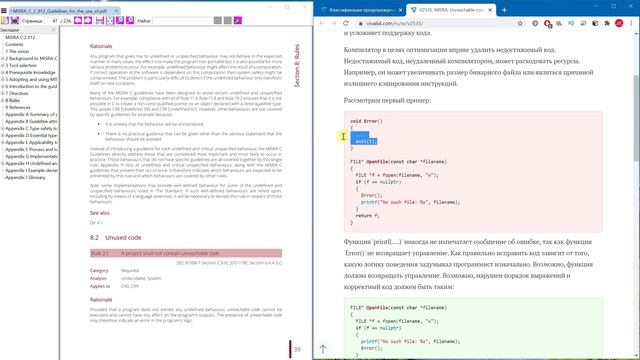This screenshot has width=640, height=360.
Task: Expand 'Appendix H Undefined' bookmark
Action: point(2,163)
